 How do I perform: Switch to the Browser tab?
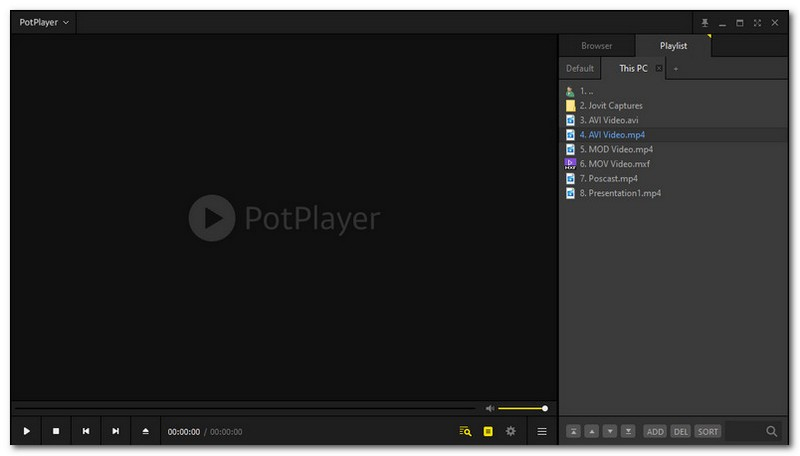pyautogui.click(x=596, y=45)
